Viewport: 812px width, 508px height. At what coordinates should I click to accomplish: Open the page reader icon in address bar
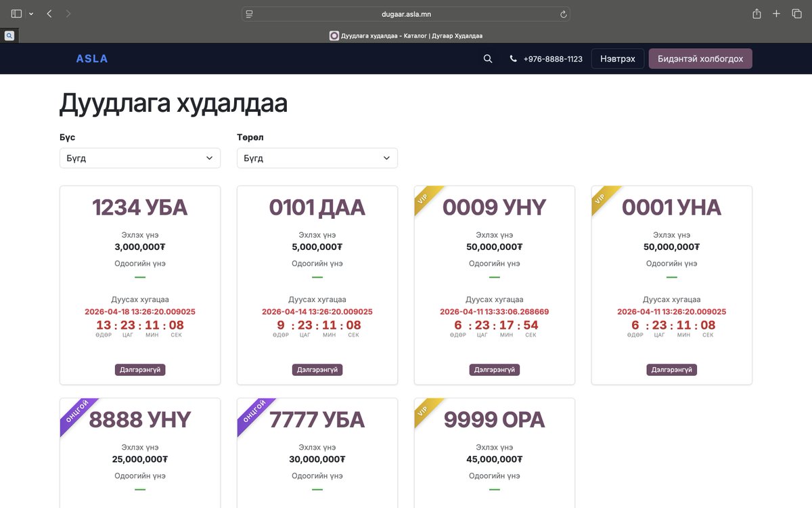click(x=250, y=14)
